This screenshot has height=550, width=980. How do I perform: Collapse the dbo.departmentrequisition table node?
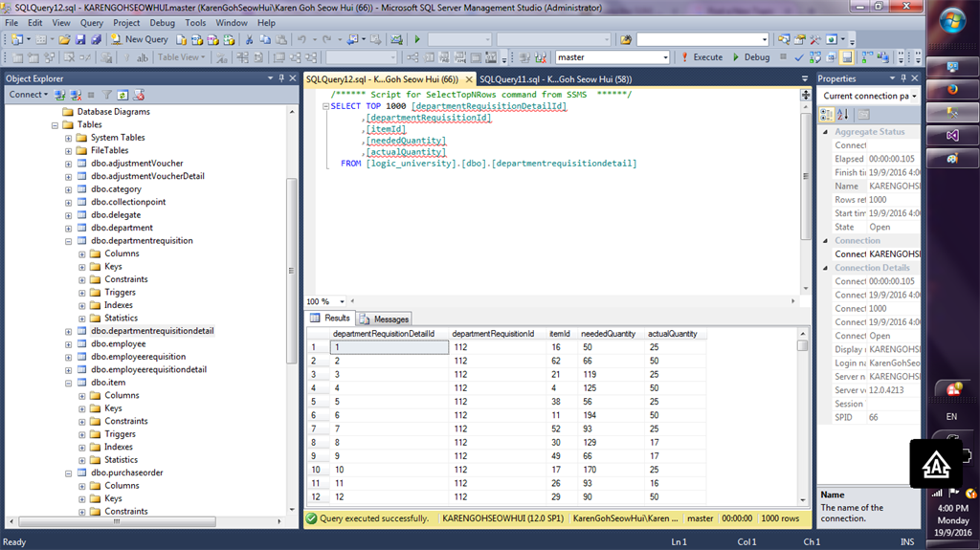click(68, 241)
